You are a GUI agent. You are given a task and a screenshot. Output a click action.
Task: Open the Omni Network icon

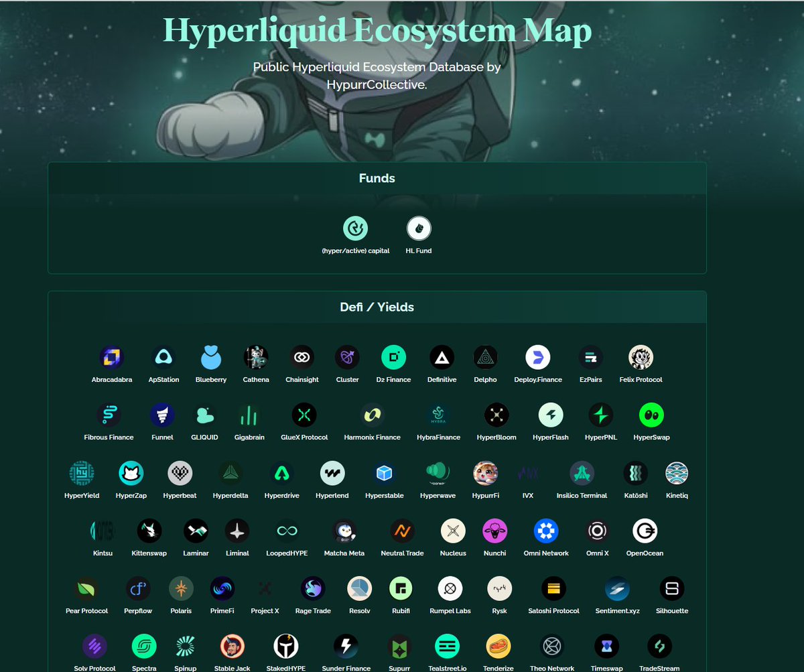(546, 531)
